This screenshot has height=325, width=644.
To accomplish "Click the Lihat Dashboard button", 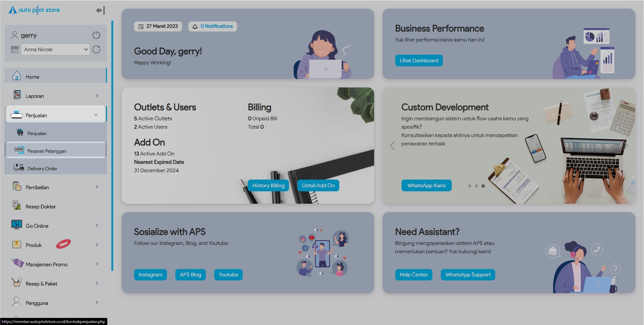I will pyautogui.click(x=419, y=61).
